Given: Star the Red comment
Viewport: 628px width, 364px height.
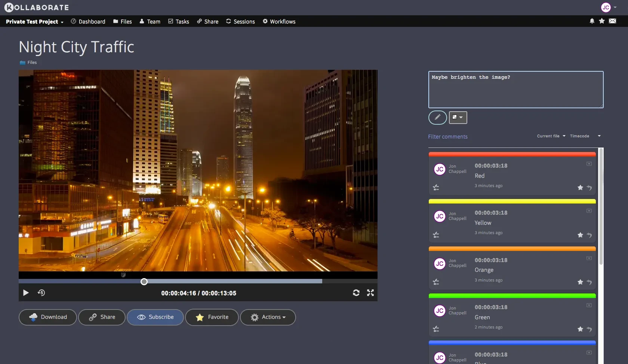Looking at the screenshot, I should (x=580, y=187).
